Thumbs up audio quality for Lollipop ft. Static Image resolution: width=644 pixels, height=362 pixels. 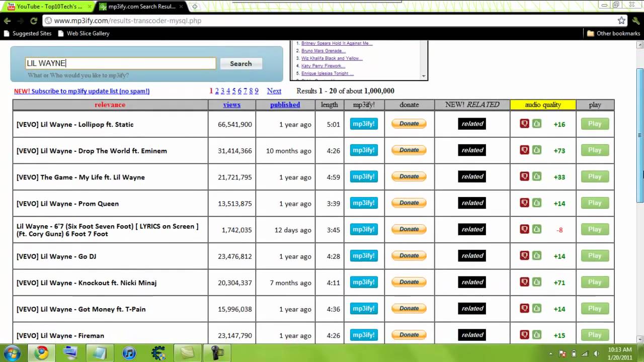[537, 124]
